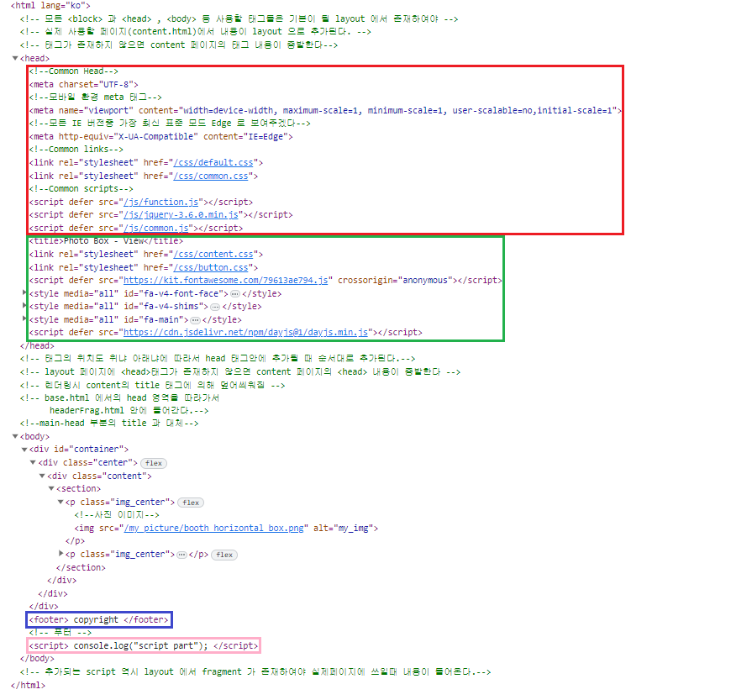Select the console.log script part line
Screen dimensions: 752x700
(144, 645)
